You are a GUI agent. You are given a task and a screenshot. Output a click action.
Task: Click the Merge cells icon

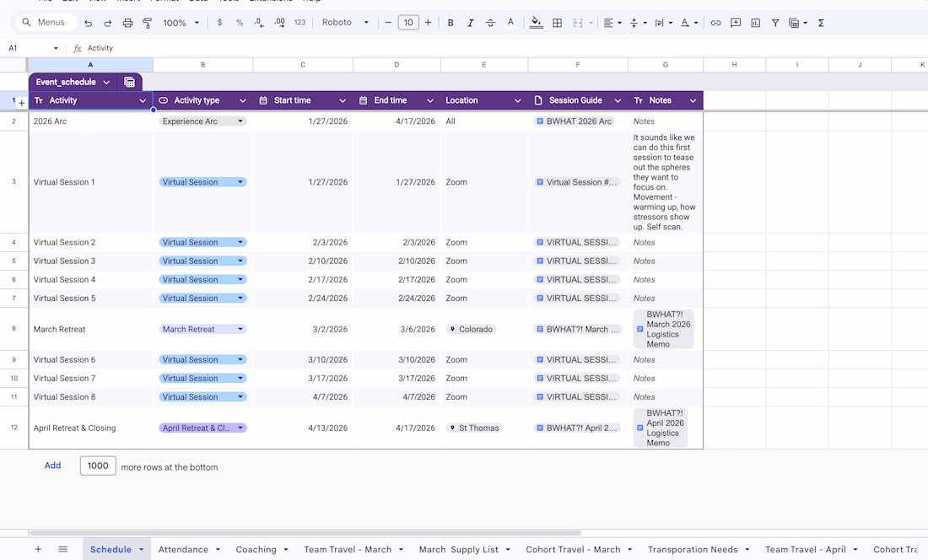[578, 23]
